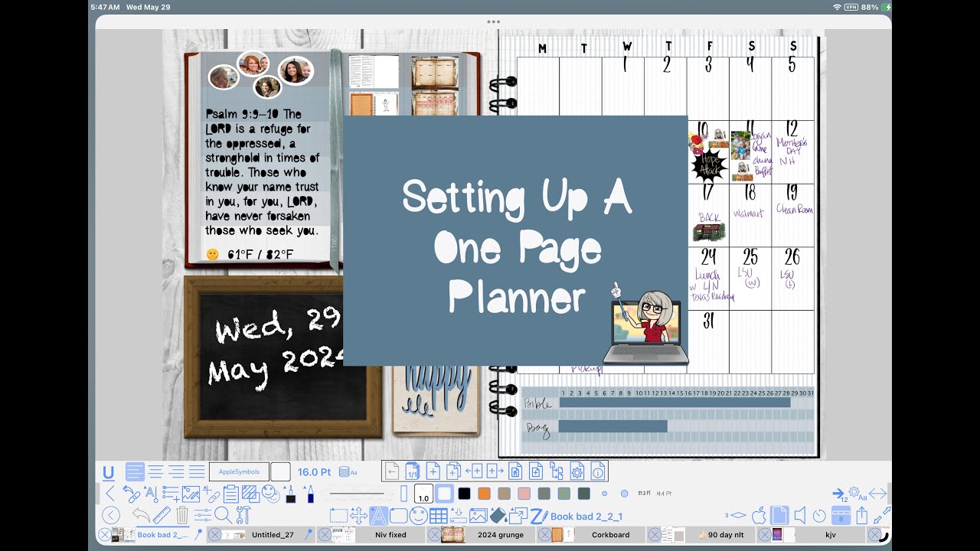This screenshot has height=551, width=980.
Task: Share the document
Action: pyautogui.click(x=862, y=515)
